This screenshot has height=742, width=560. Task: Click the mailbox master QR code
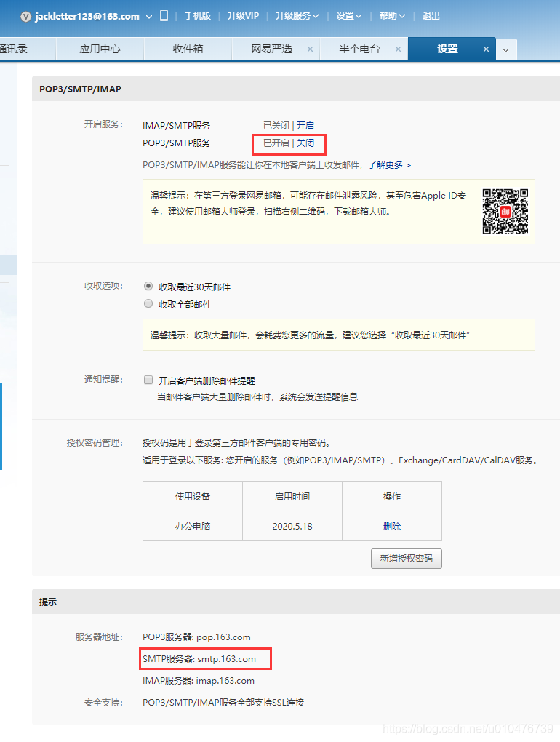pyautogui.click(x=505, y=212)
